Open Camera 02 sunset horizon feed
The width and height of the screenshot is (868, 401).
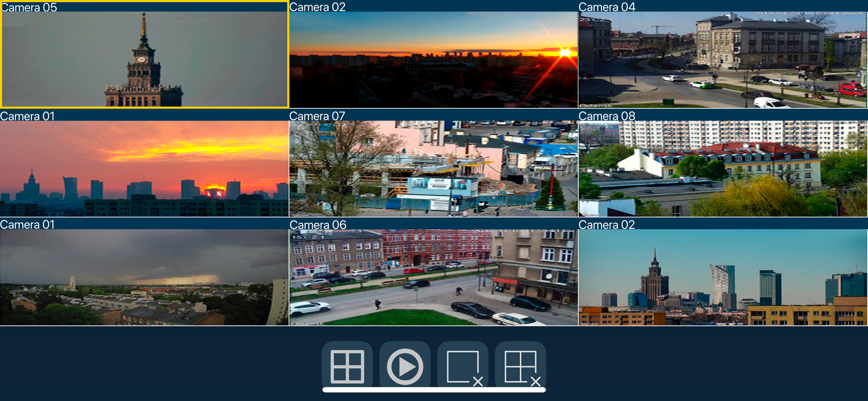pos(433,59)
